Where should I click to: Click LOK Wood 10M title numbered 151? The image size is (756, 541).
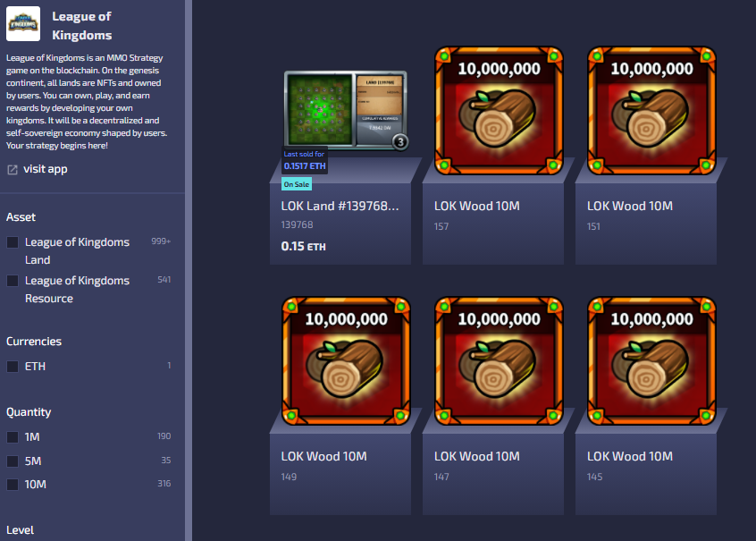coord(630,206)
